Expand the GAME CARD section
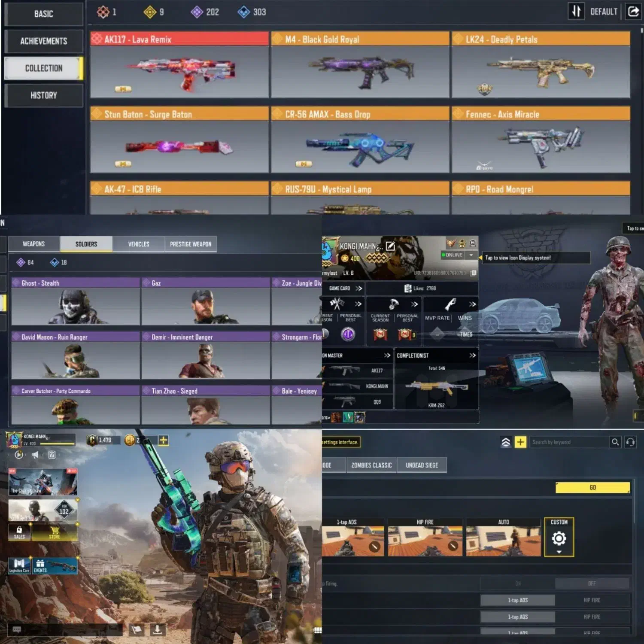This screenshot has height=644, width=644. 359,289
